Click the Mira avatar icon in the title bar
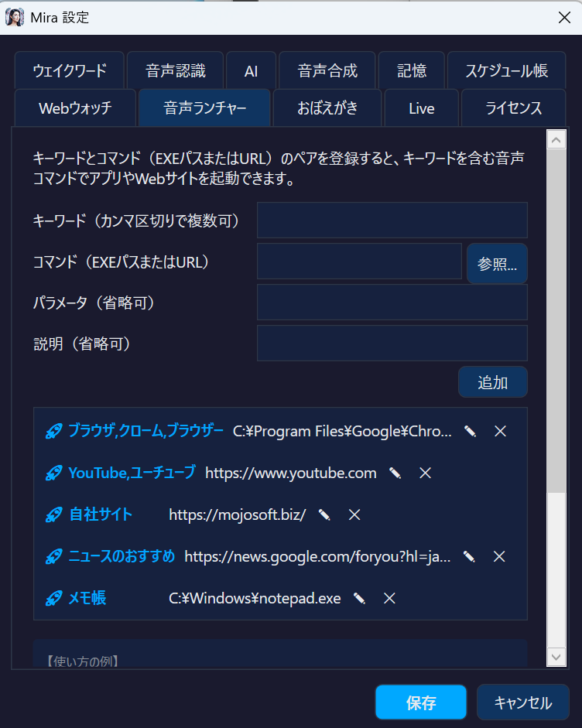The image size is (582, 728). click(x=15, y=17)
